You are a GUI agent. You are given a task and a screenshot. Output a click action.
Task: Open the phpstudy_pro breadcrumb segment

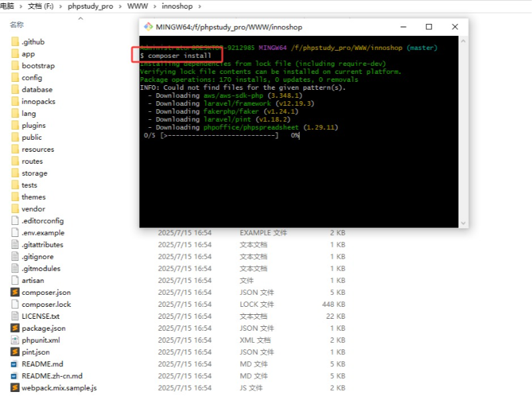tap(90, 7)
